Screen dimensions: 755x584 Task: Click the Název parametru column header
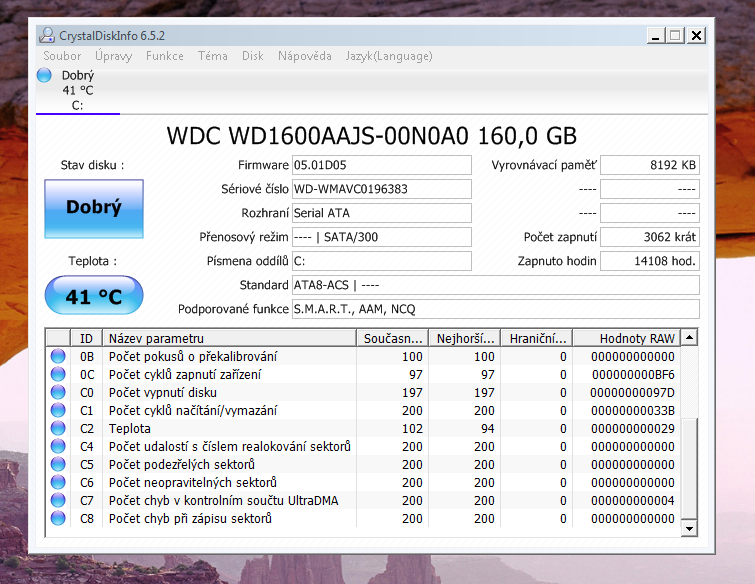[229, 338]
